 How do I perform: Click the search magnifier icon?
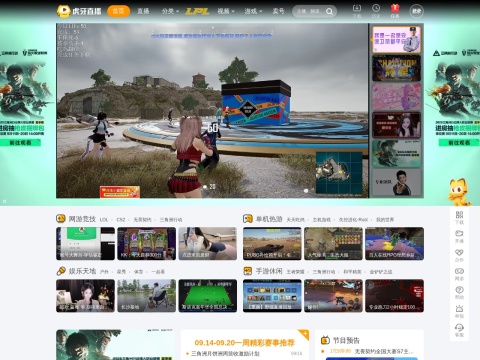[329, 11]
